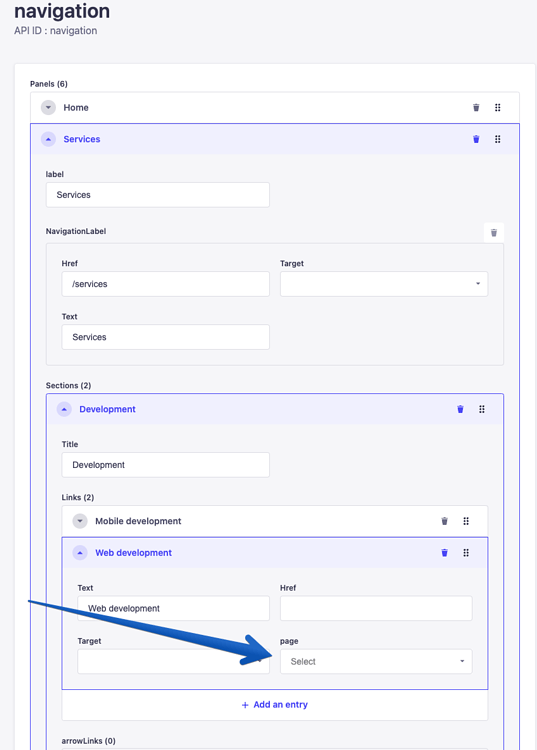The image size is (537, 750).
Task: Click the empty Href field of Web development
Action: (x=376, y=608)
